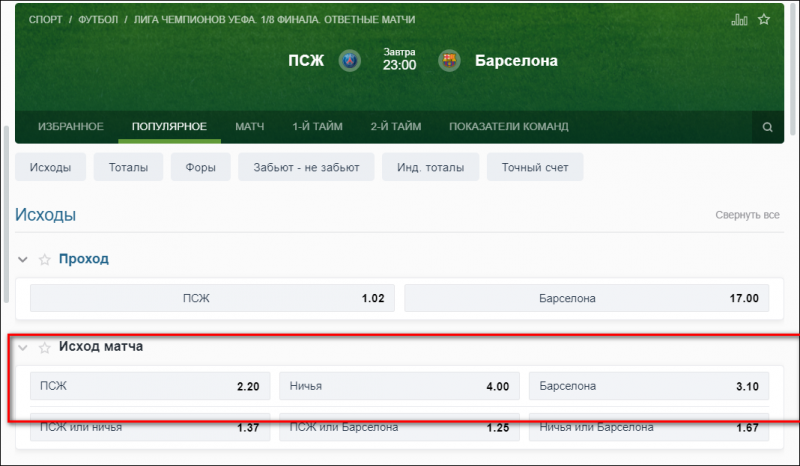Filter by Инд. тоталы button
800x466 pixels.
[x=431, y=167]
